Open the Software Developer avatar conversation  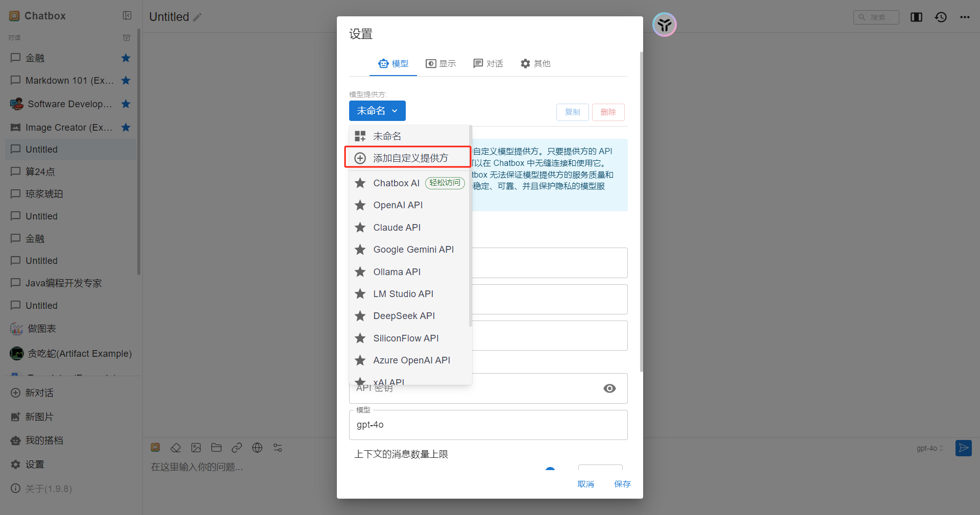(70, 104)
